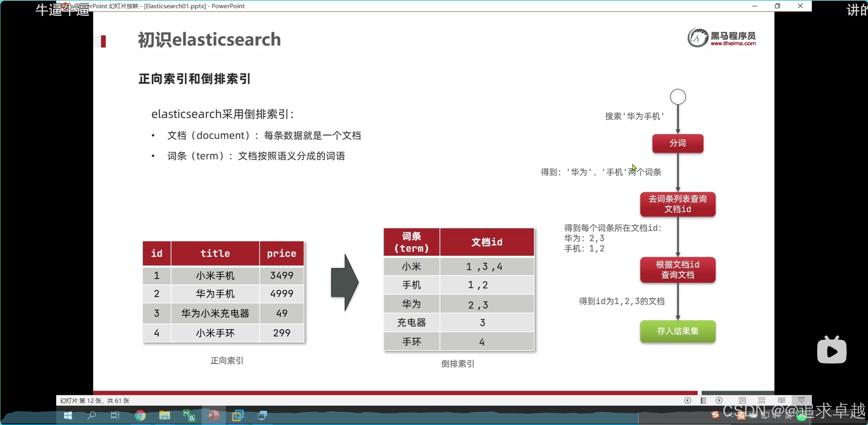Viewport: 868px width, 425px height.
Task: Open Task View on the taskbar
Action: click(115, 415)
